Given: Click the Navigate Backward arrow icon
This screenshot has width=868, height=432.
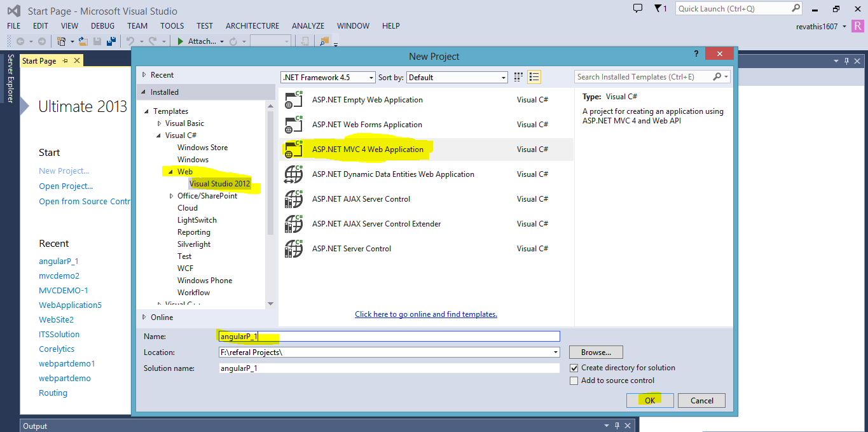Looking at the screenshot, I should click(21, 41).
